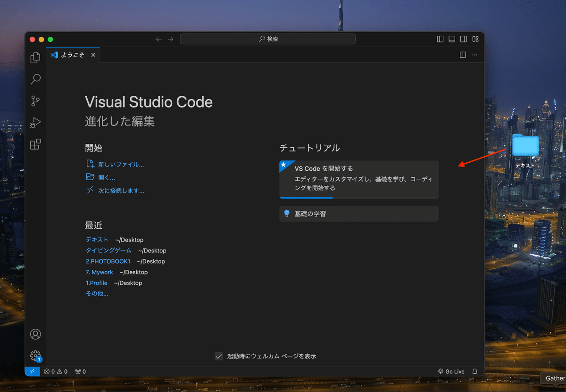Open the VS Code を開始する walkthrough

point(359,180)
